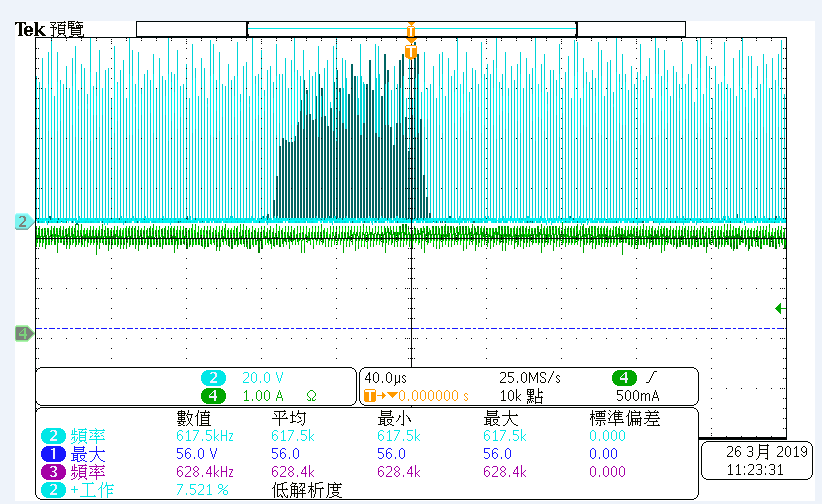Click the standard deviation 0.00 in blue row
Screen dimensions: 822x504
click(603, 454)
